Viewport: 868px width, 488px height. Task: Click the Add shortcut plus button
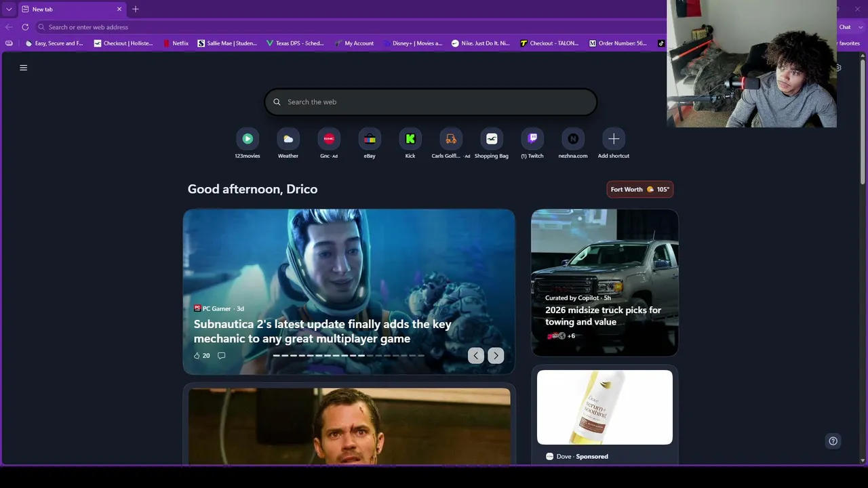614,139
